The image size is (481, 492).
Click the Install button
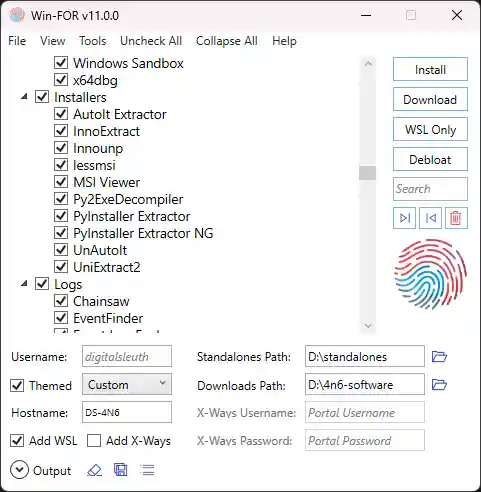(430, 69)
